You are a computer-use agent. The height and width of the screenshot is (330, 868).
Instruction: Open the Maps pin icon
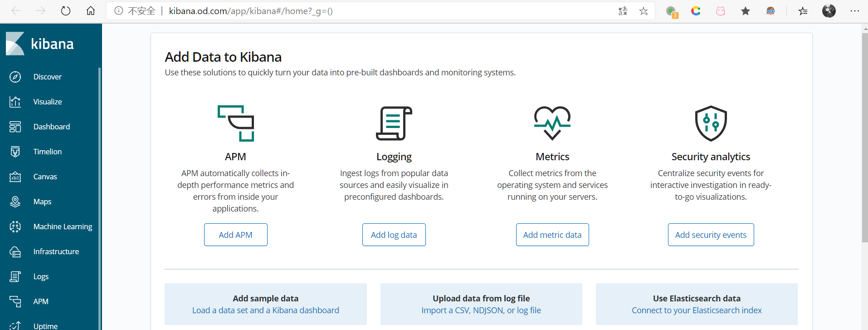click(15, 202)
